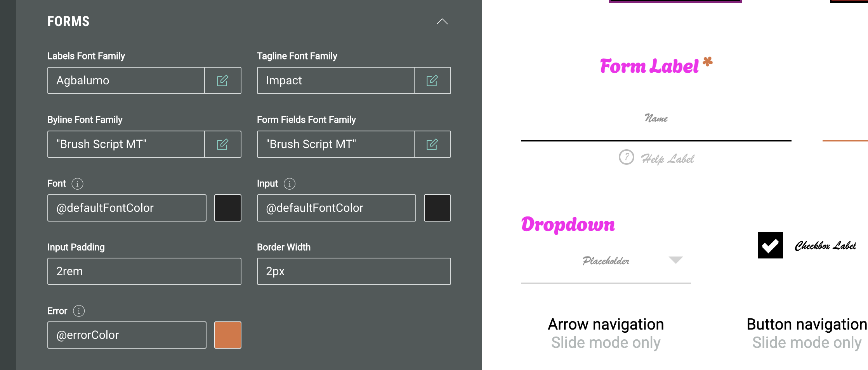Image resolution: width=868 pixels, height=370 pixels.
Task: Click edit icon for Byline Font Family
Action: pyautogui.click(x=222, y=144)
